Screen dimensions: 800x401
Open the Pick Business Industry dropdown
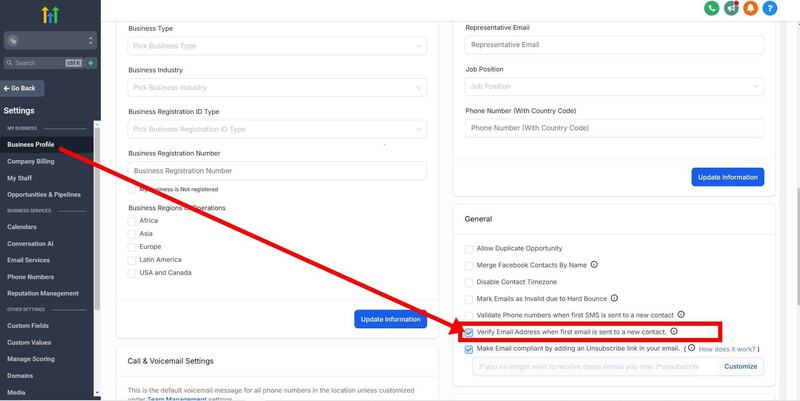tap(277, 87)
